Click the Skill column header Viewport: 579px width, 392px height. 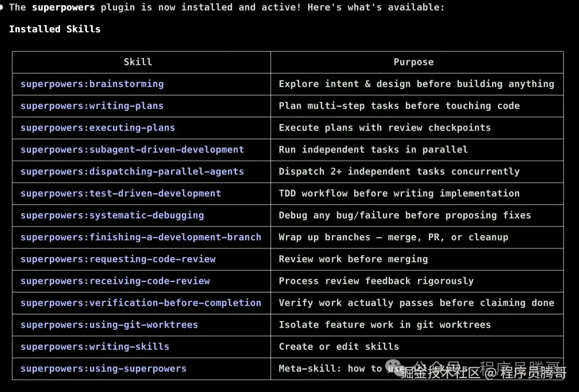click(138, 62)
